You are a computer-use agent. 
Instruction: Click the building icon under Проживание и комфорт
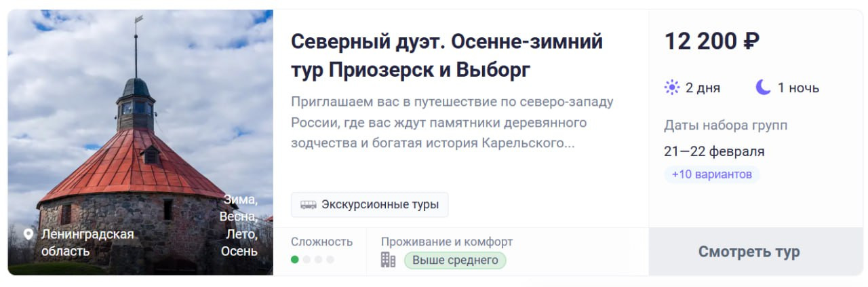tap(388, 260)
